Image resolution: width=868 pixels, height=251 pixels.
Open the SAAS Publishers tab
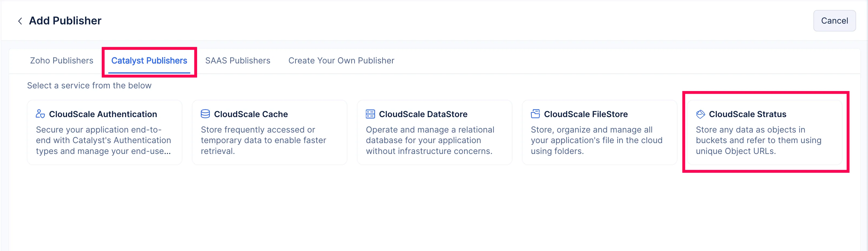point(237,60)
